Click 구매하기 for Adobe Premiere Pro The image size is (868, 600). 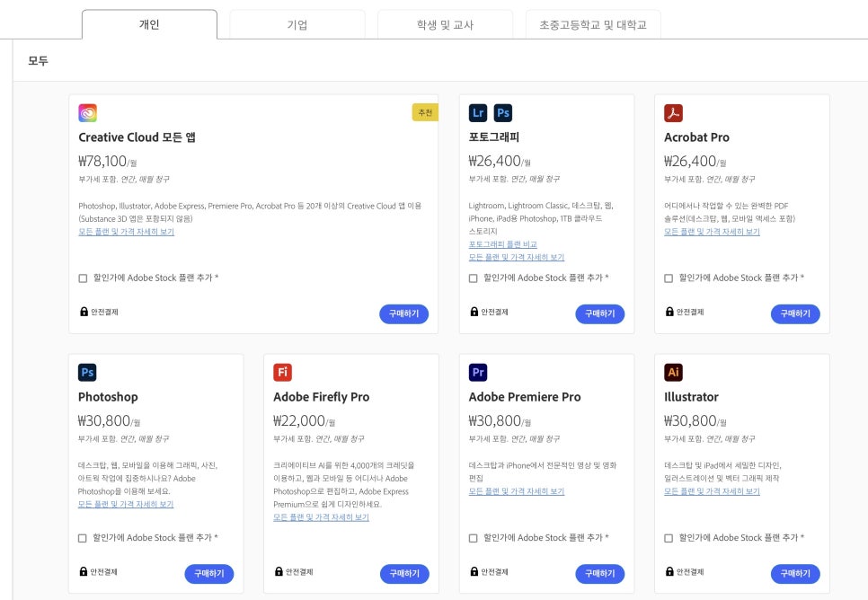tap(600, 573)
